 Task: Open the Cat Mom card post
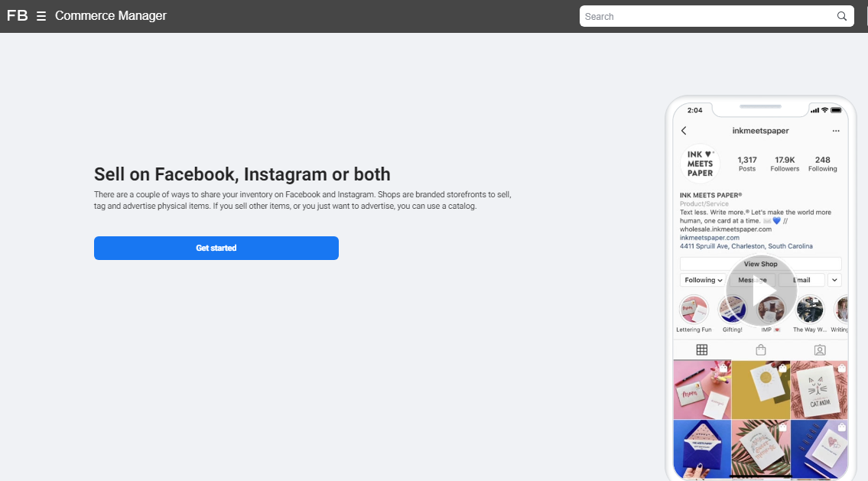coord(819,390)
